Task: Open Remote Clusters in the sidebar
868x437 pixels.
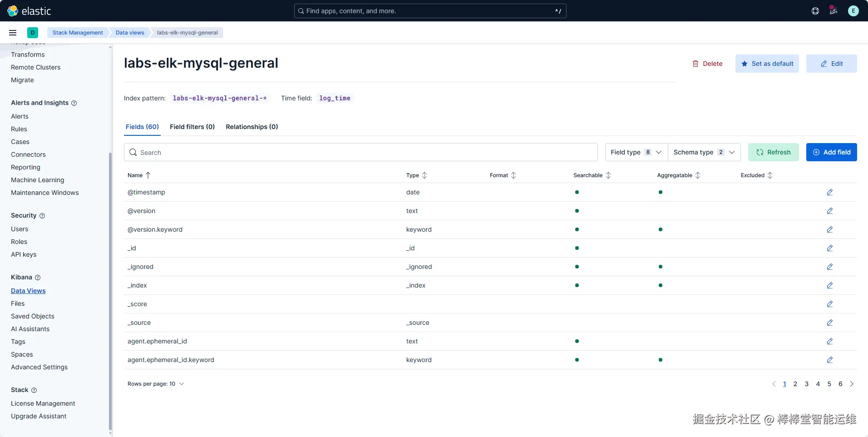Action: coord(35,67)
